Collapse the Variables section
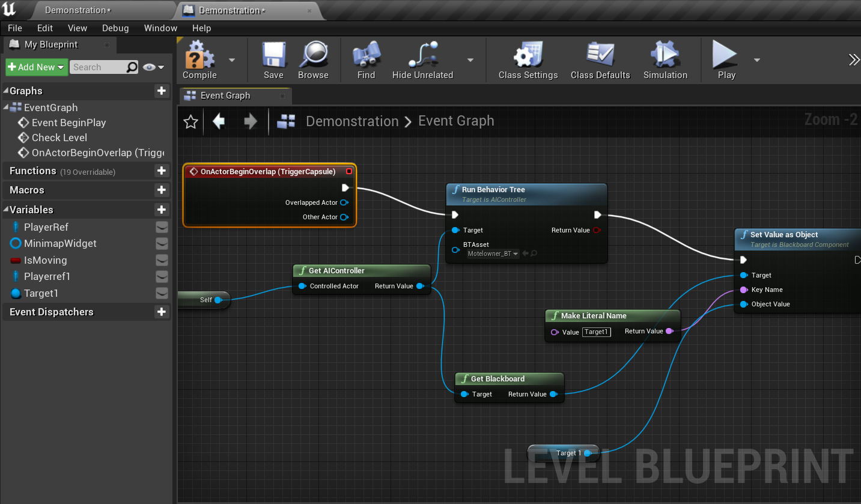Image resolution: width=861 pixels, height=504 pixels. pos(6,210)
